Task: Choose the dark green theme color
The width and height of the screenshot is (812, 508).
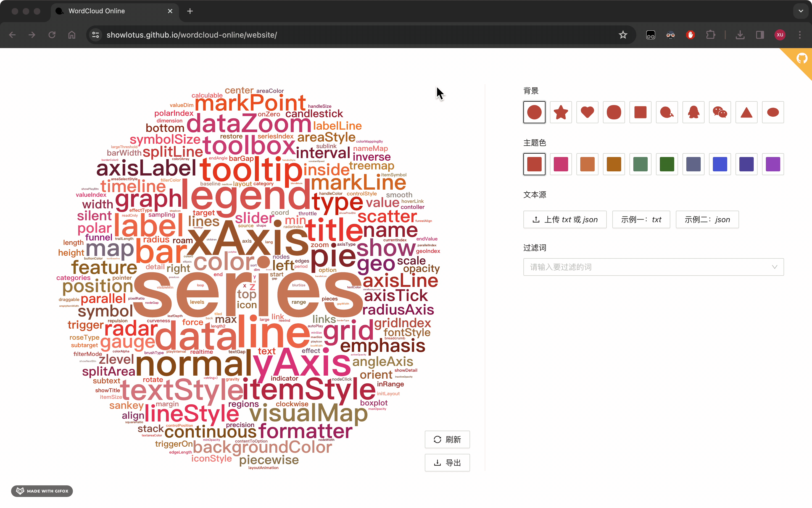Action: (667, 164)
